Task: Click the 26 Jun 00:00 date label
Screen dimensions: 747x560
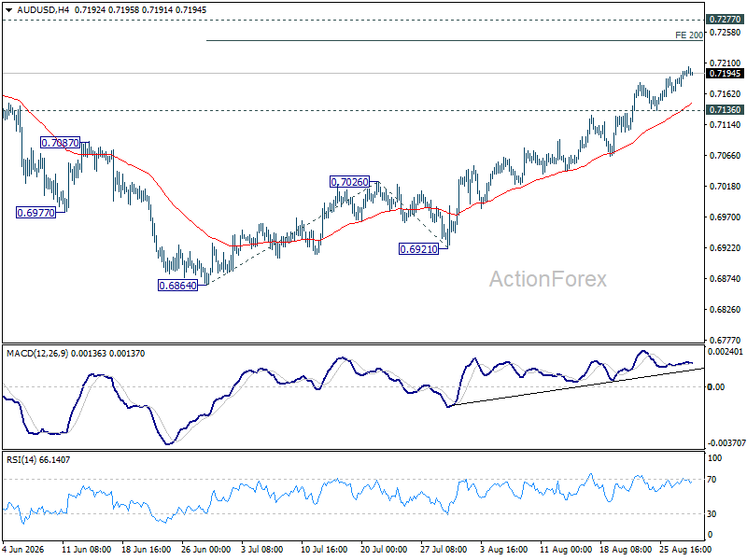Action: (x=205, y=550)
